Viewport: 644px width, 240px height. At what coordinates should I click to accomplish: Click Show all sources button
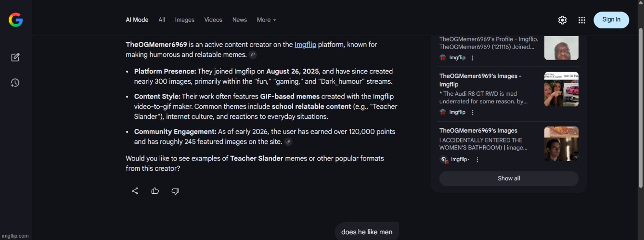click(509, 178)
